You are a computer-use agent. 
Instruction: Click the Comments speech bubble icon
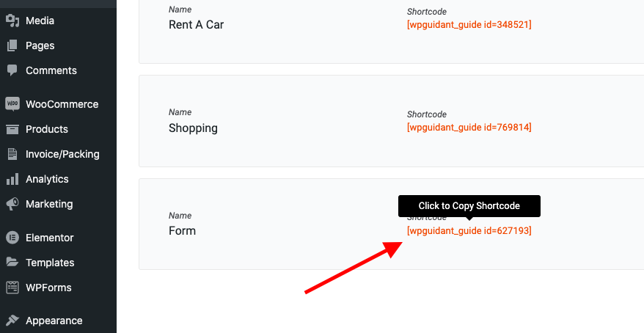(x=12, y=70)
